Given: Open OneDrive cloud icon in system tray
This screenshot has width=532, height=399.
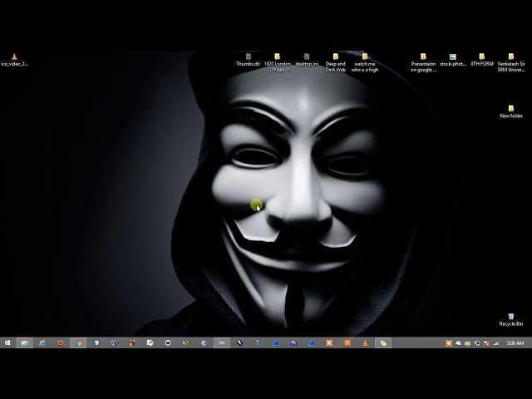Looking at the screenshot, I should [458, 343].
